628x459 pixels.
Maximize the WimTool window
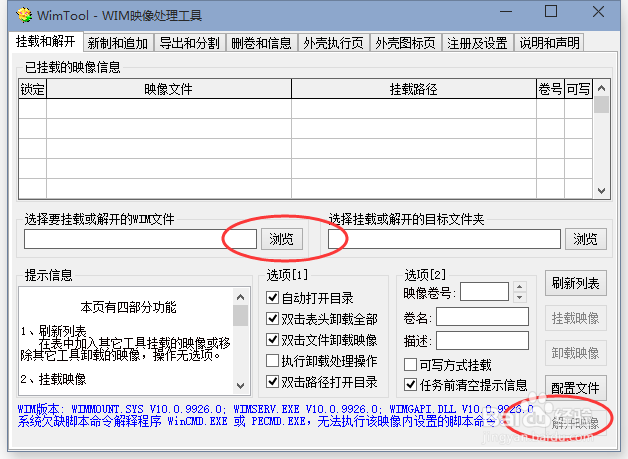[x=551, y=12]
